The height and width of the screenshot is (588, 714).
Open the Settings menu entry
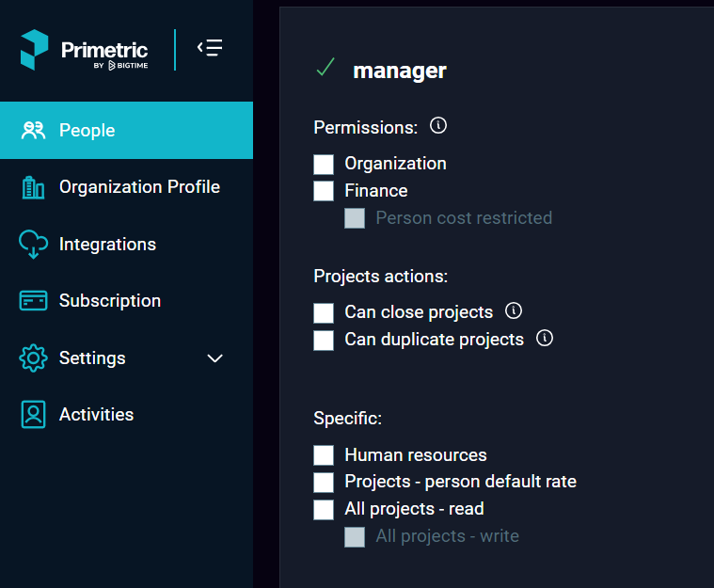(x=127, y=358)
